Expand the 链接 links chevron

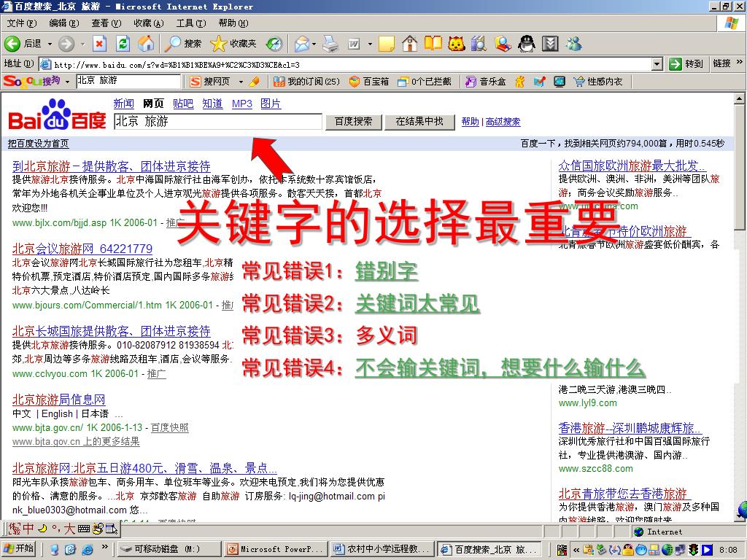[740, 63]
